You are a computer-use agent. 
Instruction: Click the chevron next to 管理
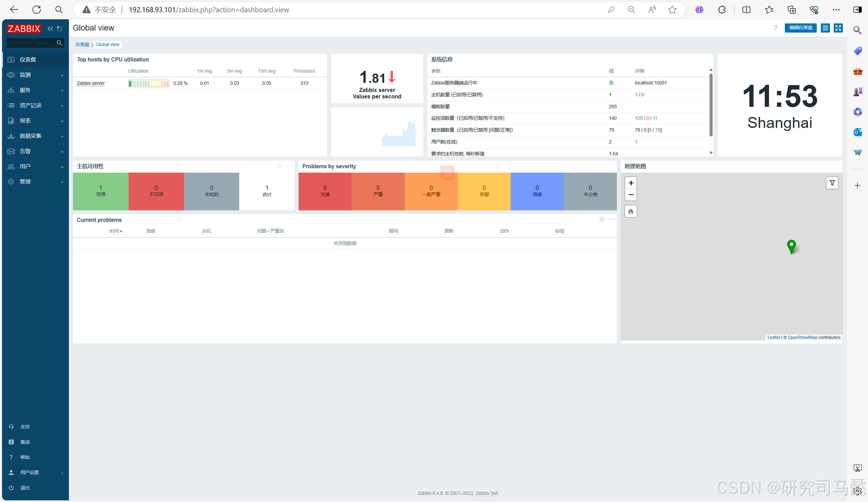tap(62, 182)
